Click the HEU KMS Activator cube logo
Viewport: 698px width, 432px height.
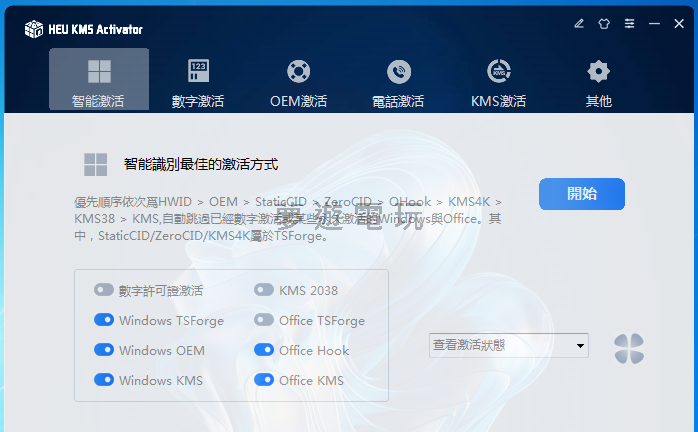point(34,29)
